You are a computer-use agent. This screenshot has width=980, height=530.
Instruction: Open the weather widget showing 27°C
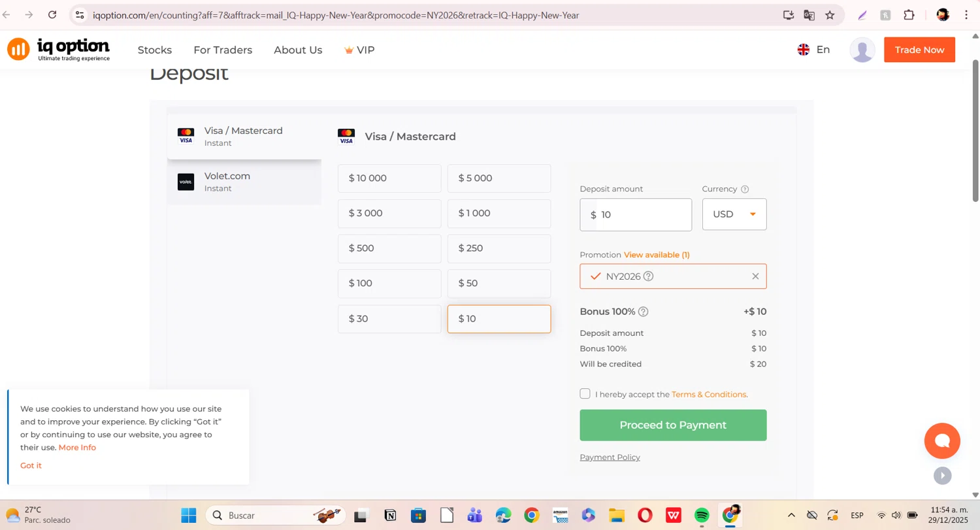(38, 516)
